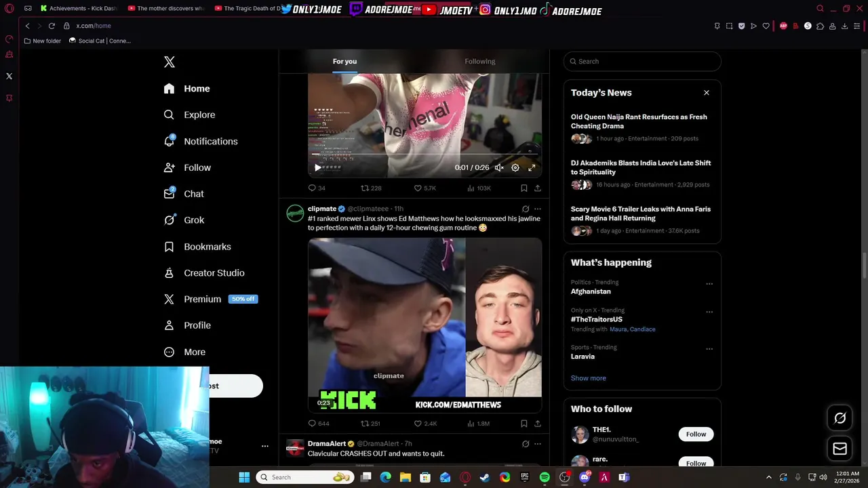The height and width of the screenshot is (488, 868).
Task: Play the video at 0:01 / 0:26
Action: click(317, 167)
